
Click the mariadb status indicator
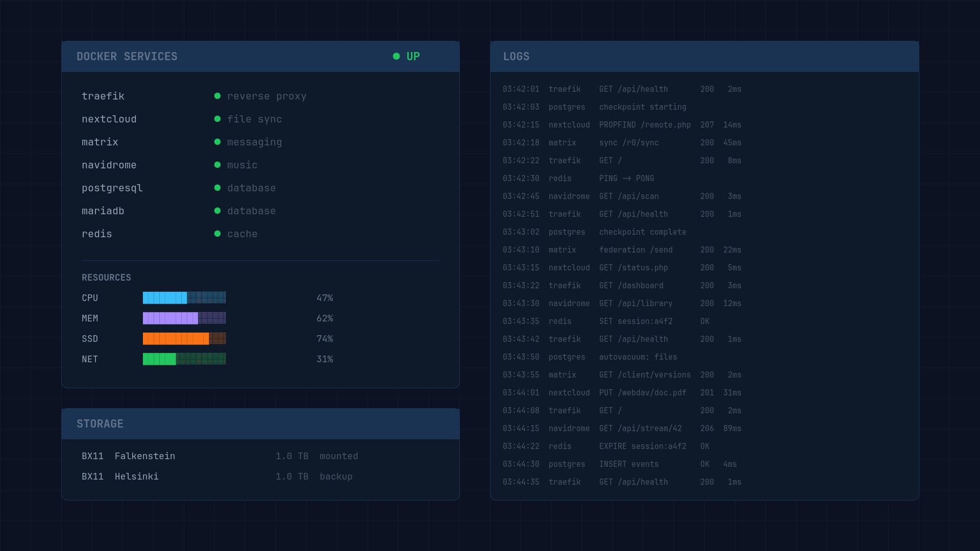pyautogui.click(x=218, y=210)
